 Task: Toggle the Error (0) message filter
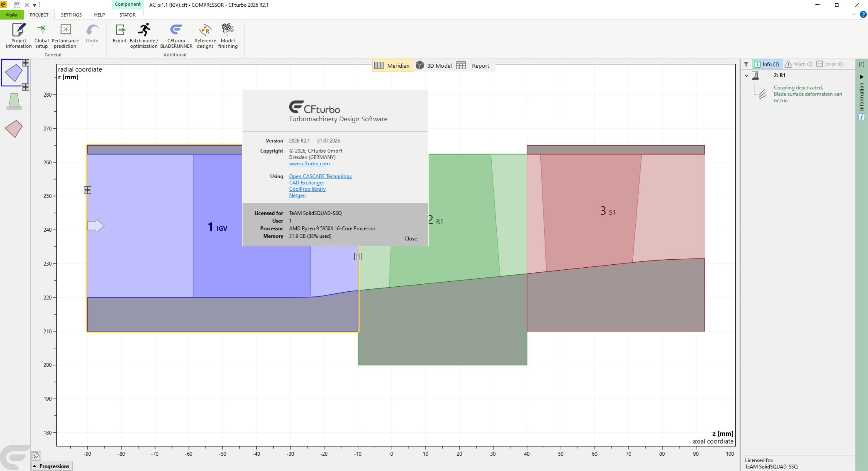click(829, 64)
